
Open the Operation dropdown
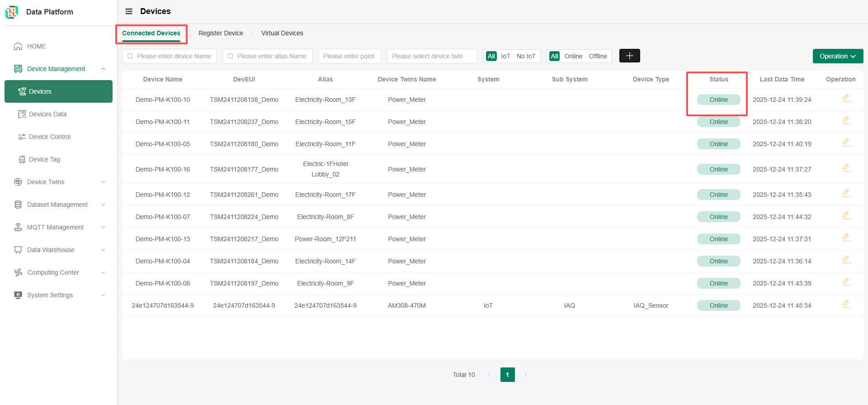click(x=838, y=56)
